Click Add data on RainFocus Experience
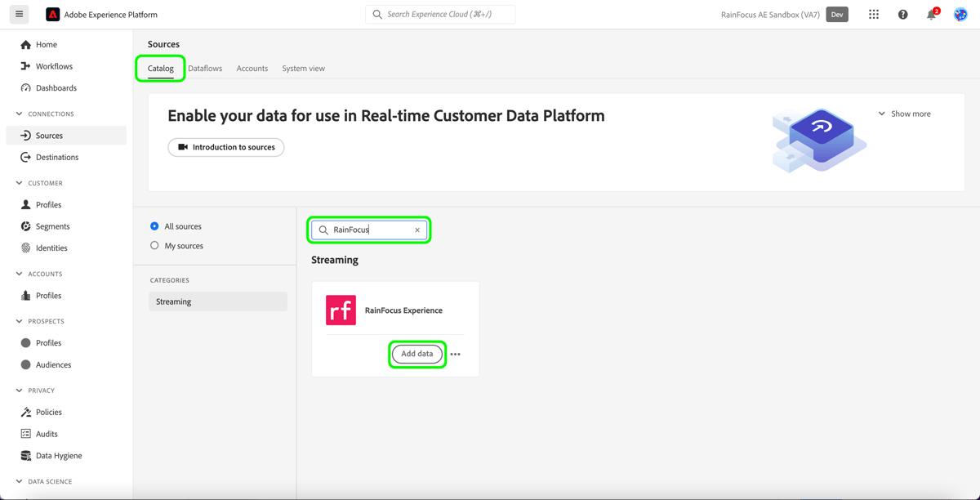This screenshot has width=980, height=500. [x=417, y=354]
